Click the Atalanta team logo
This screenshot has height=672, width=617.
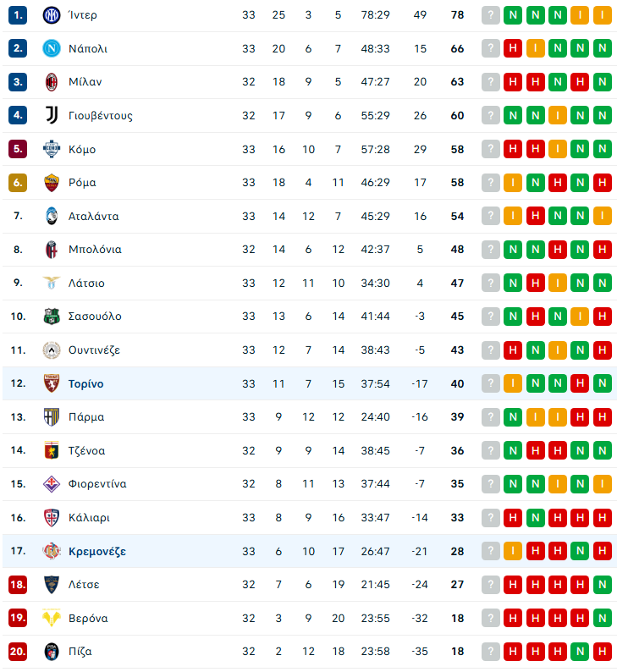click(52, 217)
